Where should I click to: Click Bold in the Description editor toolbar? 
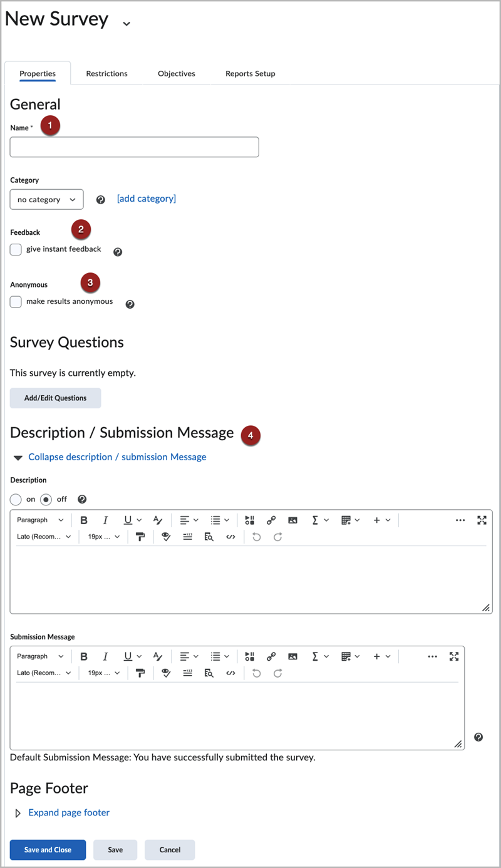[84, 520]
